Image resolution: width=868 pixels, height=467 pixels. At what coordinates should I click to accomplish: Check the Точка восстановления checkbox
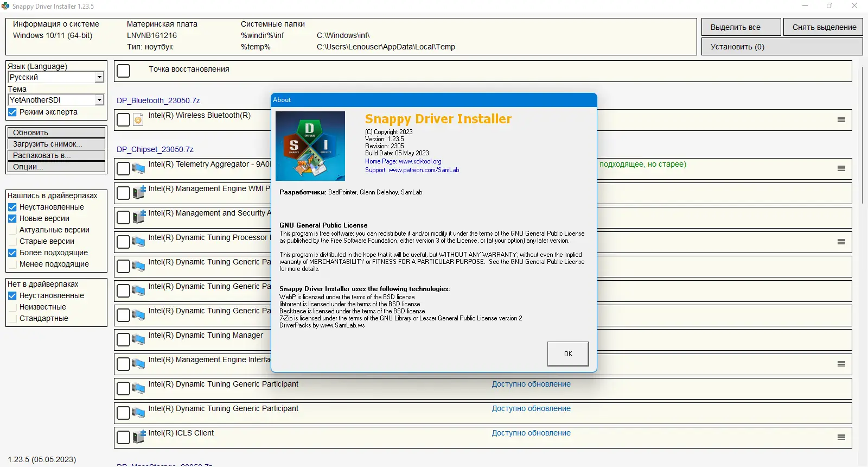pos(124,71)
